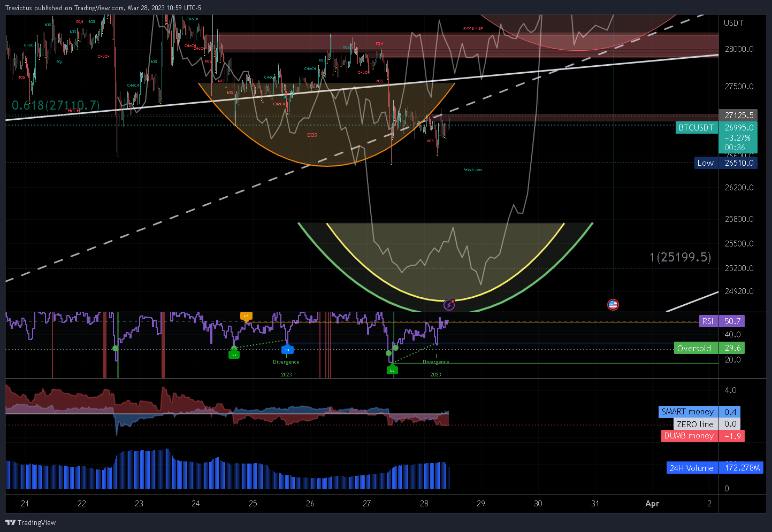This screenshot has width=772, height=532.
Task: Click the TradingView logo at bottom
Action: (30, 522)
